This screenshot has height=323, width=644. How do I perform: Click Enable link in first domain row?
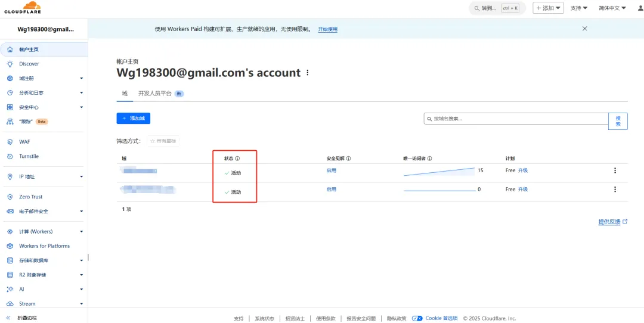click(x=331, y=170)
